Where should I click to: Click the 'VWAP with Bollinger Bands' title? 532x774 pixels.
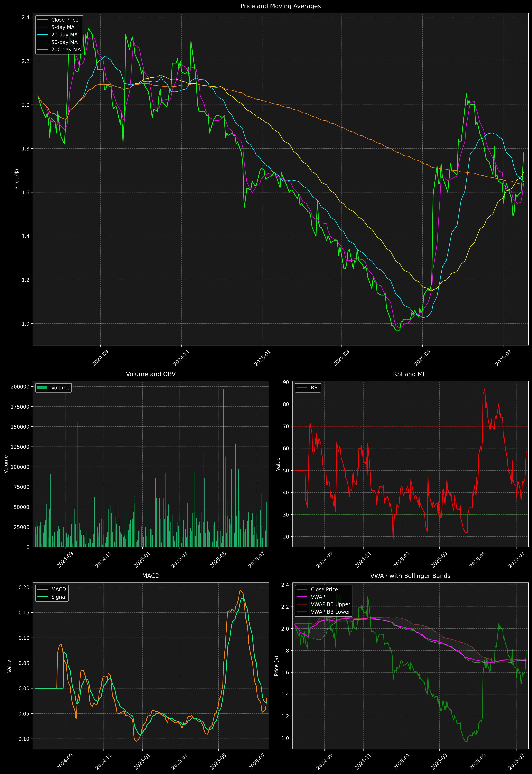pyautogui.click(x=410, y=576)
